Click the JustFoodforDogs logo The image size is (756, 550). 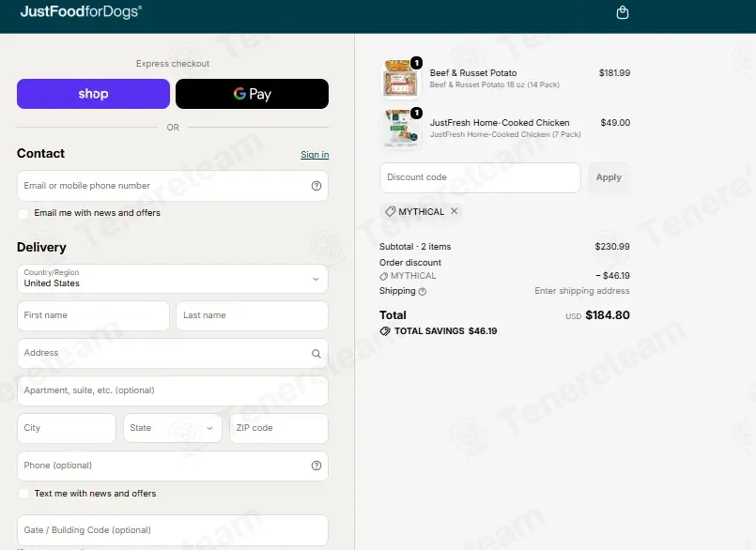81,11
